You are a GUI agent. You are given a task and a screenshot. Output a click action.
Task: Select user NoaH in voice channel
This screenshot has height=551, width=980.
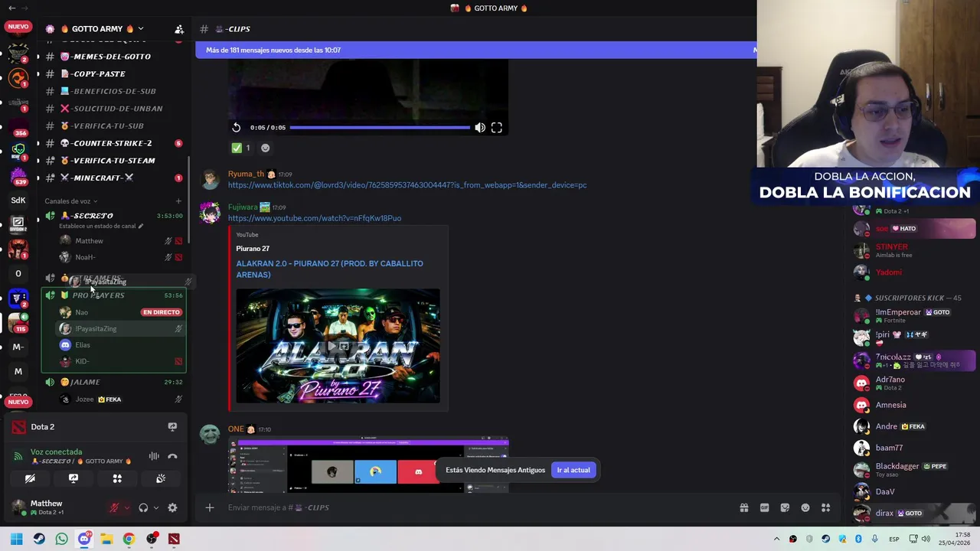point(84,257)
